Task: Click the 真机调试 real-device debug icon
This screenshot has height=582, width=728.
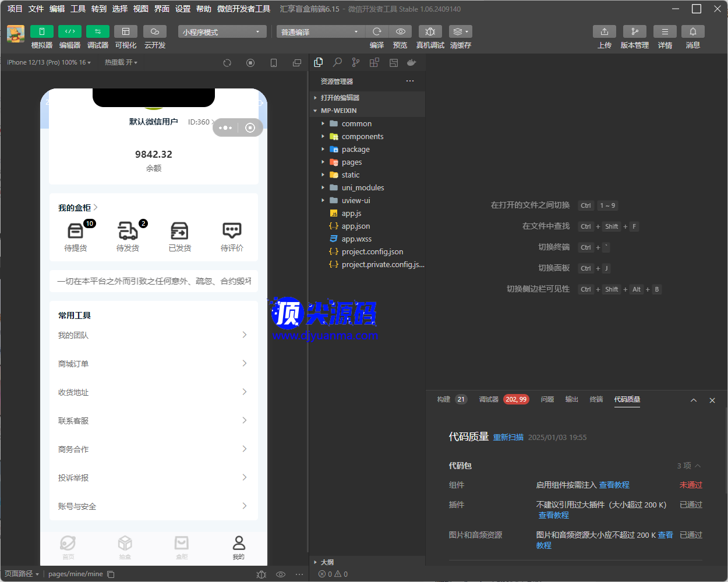Action: click(x=430, y=31)
